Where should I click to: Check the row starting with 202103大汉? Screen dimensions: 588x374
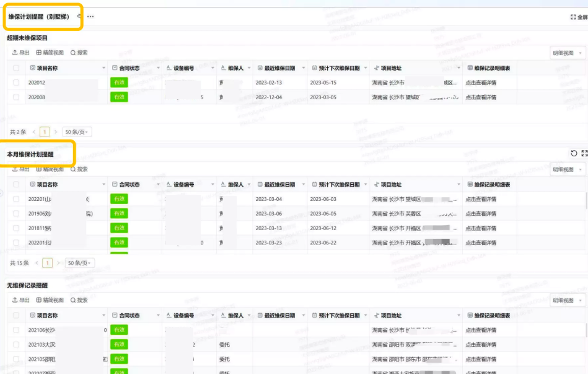point(16,344)
